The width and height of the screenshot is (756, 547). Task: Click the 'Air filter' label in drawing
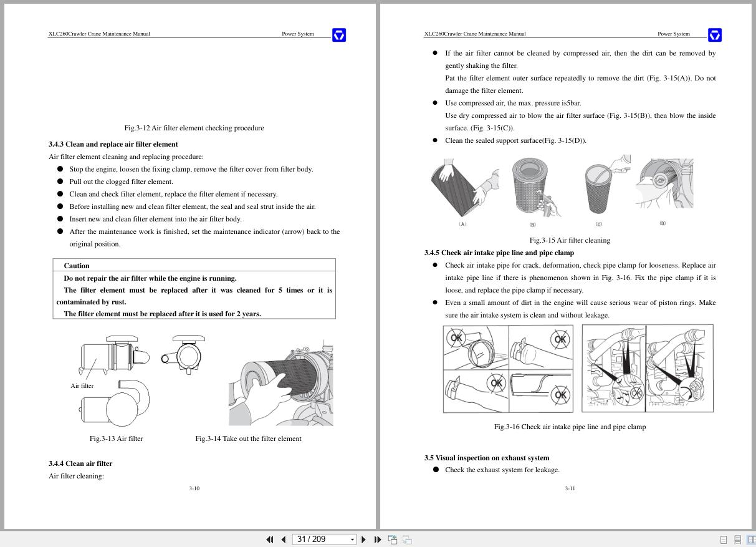[x=82, y=385]
